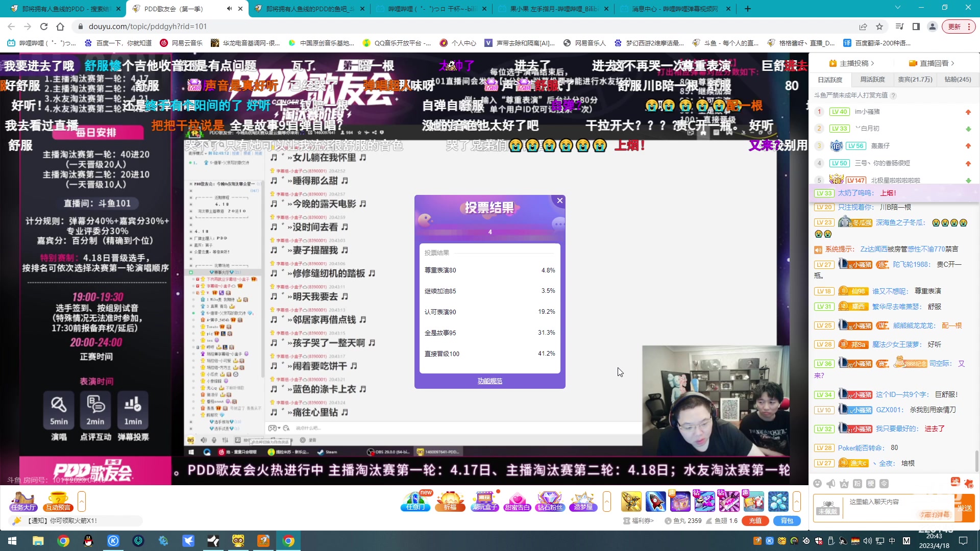Image resolution: width=980 pixels, height=551 pixels.
Task: Open the File Explorer taskbar icon
Action: (38, 541)
